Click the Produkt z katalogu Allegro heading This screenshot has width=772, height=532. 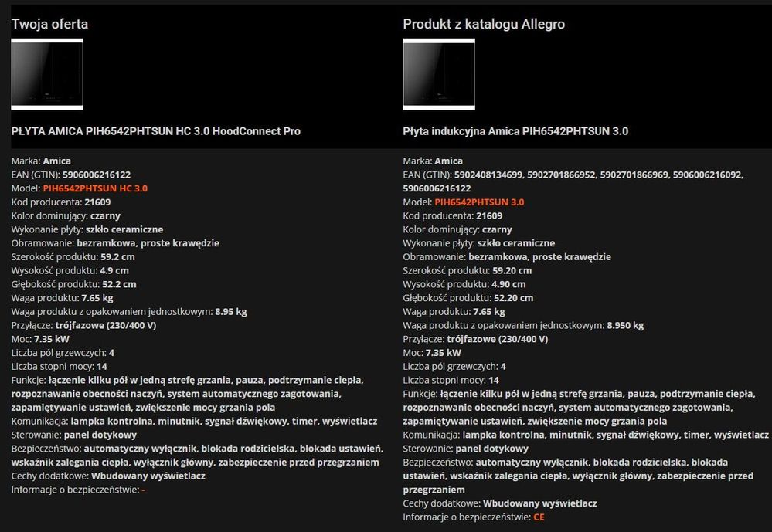[x=484, y=24]
